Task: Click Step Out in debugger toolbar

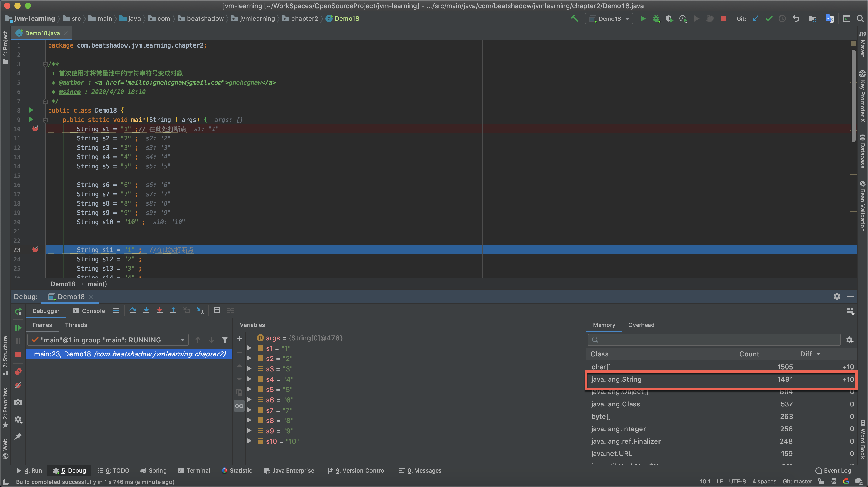Action: click(x=173, y=311)
